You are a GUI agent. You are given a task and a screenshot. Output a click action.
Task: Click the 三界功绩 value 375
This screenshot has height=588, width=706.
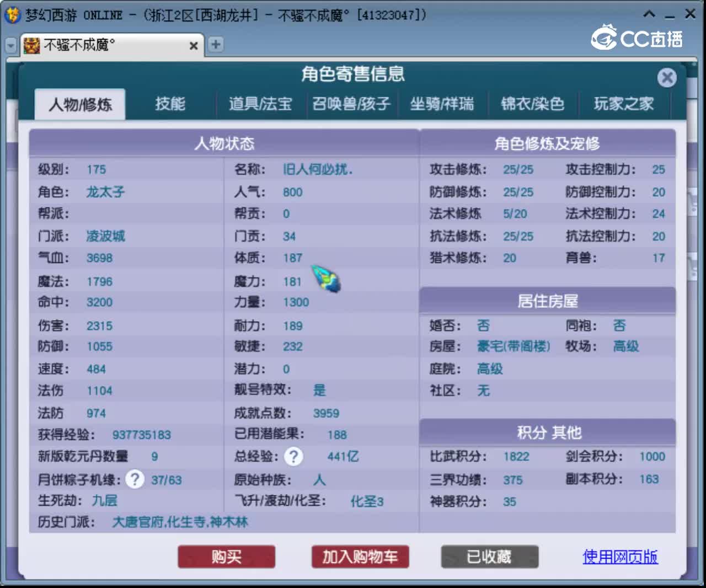(512, 480)
